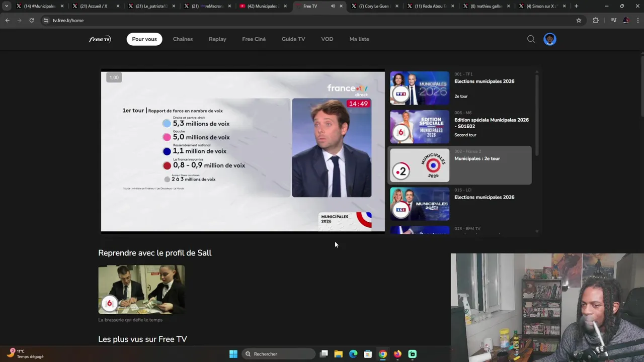The image size is (644, 362).
Task: Click the France TV live video player
Action: [x=243, y=151]
